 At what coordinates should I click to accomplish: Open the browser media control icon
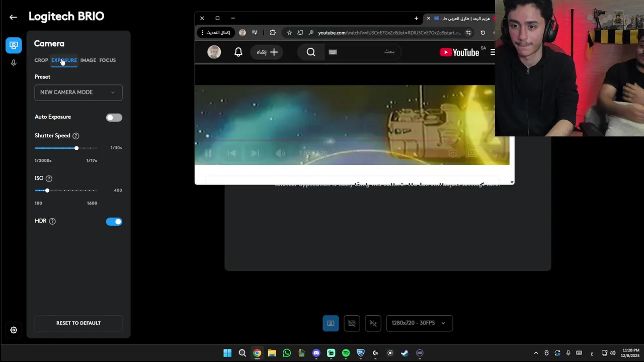(255, 33)
